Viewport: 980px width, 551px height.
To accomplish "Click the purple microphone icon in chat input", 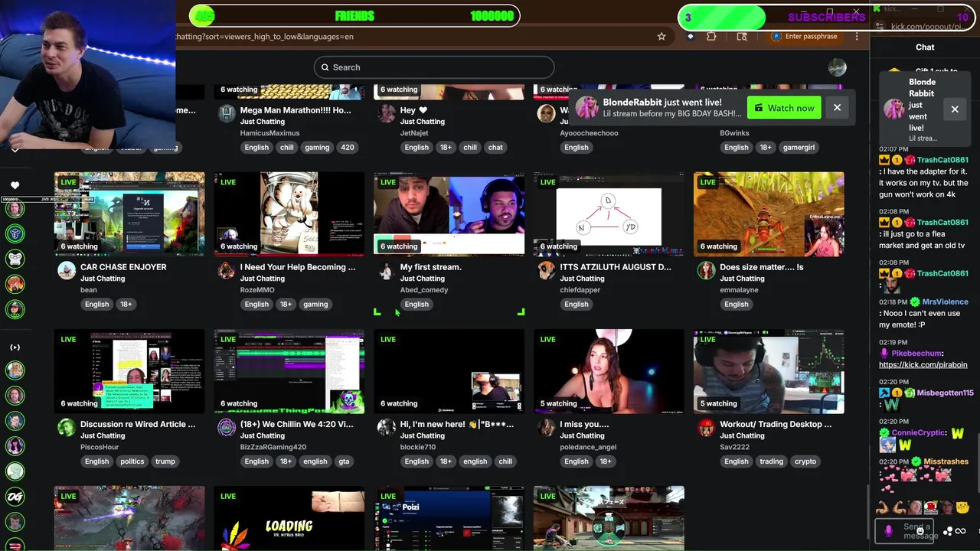I will pyautogui.click(x=888, y=530).
